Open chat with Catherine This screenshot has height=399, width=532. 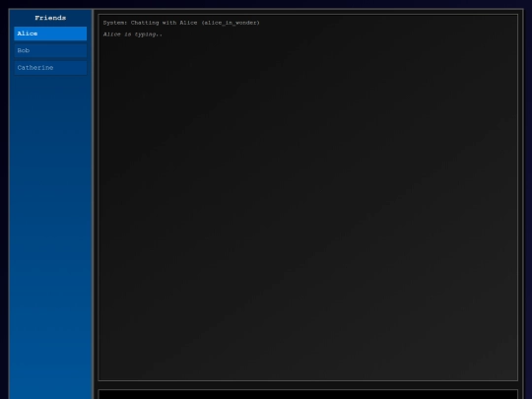[50, 68]
